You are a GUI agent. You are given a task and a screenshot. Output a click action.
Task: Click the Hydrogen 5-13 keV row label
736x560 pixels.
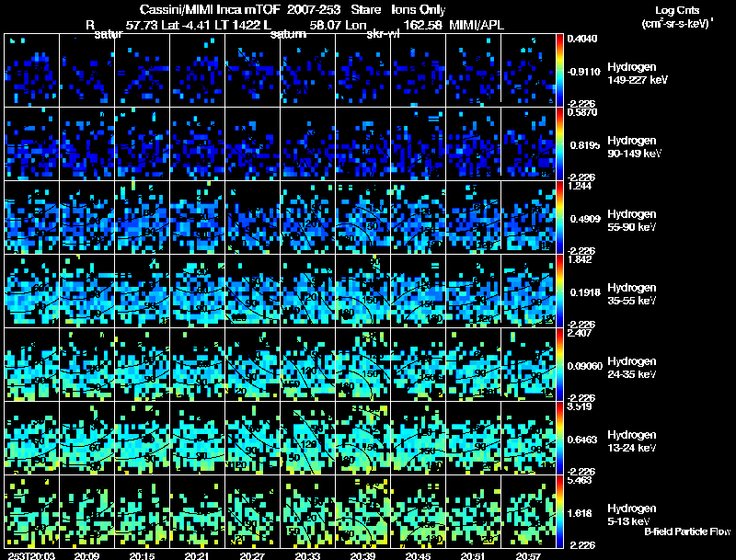coord(632,515)
